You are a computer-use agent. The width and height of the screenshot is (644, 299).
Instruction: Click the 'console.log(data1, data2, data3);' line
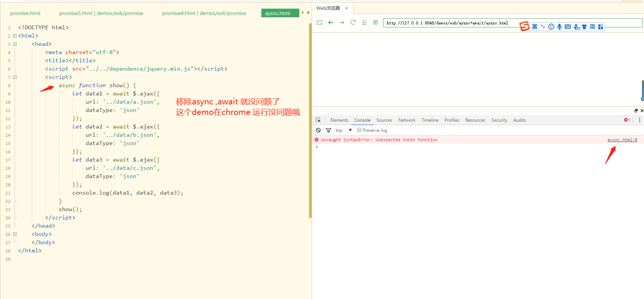(128, 193)
